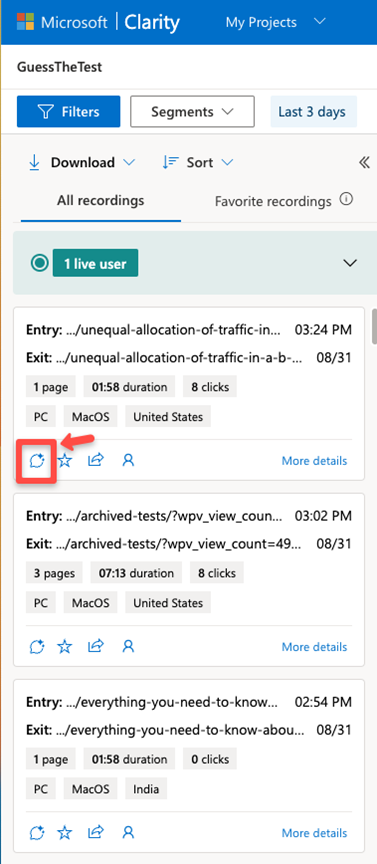The width and height of the screenshot is (377, 864).
Task: Share the 03:24 PM recording
Action: 96,460
